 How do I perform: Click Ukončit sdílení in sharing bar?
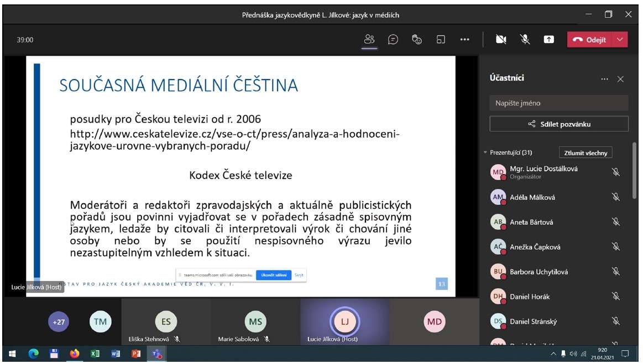click(x=274, y=275)
